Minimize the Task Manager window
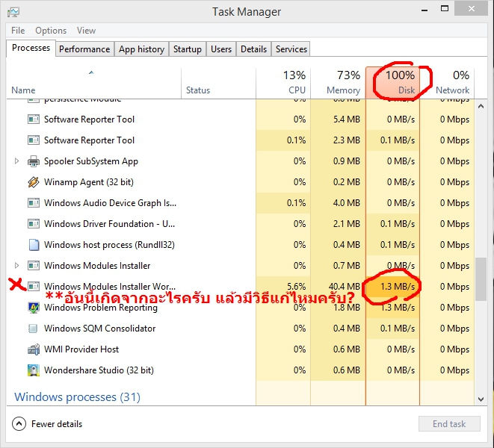The height and width of the screenshot is (448, 494). point(424,10)
